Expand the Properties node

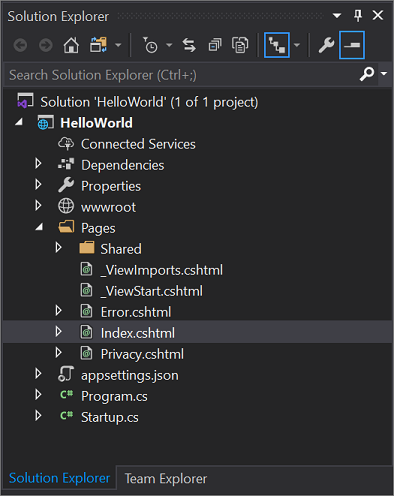pyautogui.click(x=38, y=184)
